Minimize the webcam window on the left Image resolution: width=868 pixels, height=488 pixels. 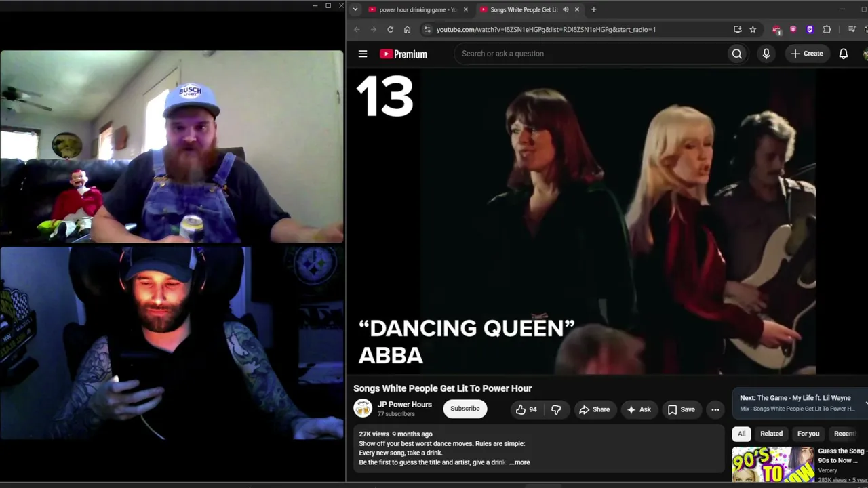(315, 6)
